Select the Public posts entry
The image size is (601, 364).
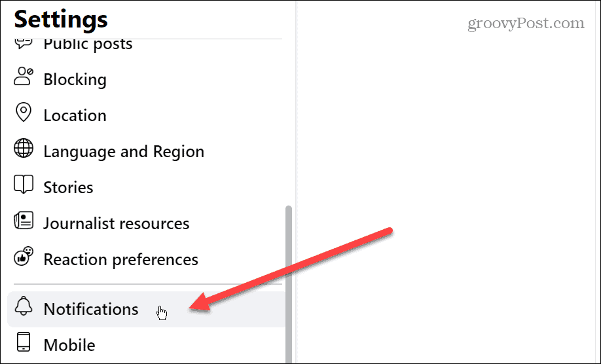[146, 45]
